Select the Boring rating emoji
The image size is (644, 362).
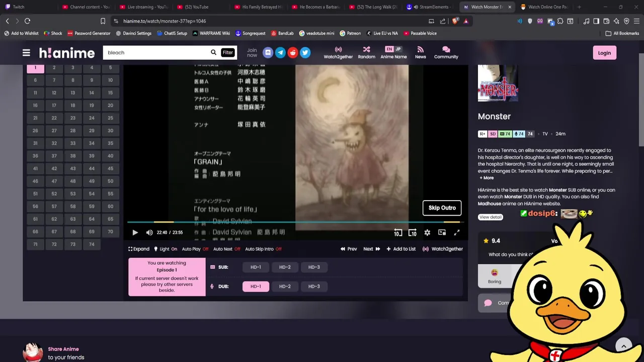(495, 276)
